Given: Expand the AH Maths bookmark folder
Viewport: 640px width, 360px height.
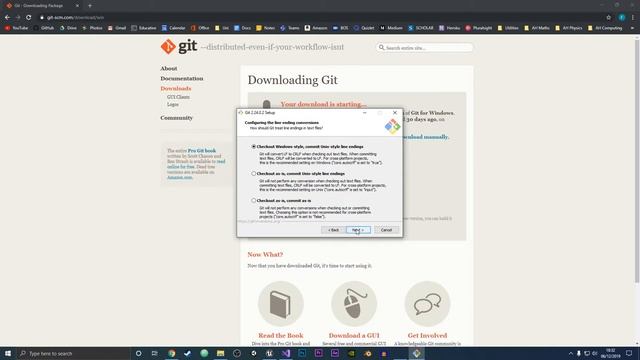Looking at the screenshot, I should click(x=537, y=28).
